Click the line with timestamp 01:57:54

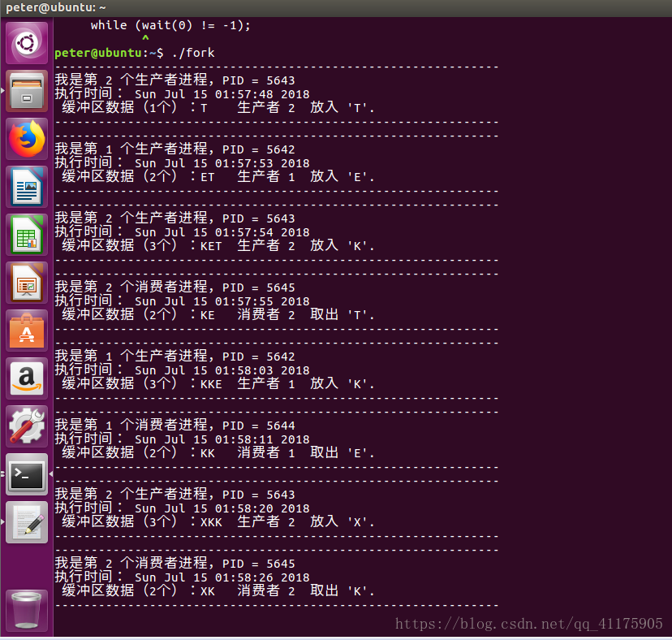[182, 232]
